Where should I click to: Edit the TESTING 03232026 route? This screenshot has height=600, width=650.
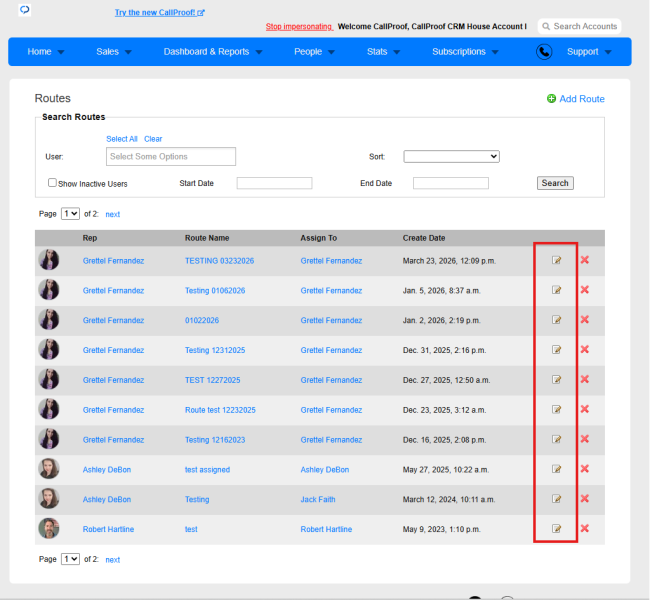pyautogui.click(x=556, y=260)
